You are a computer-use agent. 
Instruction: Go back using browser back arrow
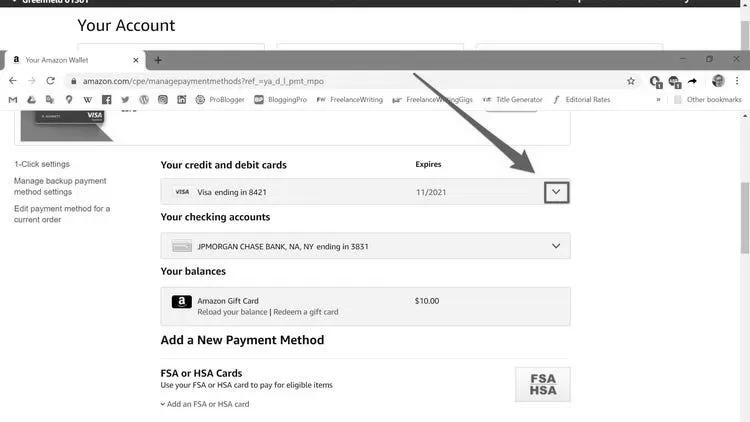13,81
